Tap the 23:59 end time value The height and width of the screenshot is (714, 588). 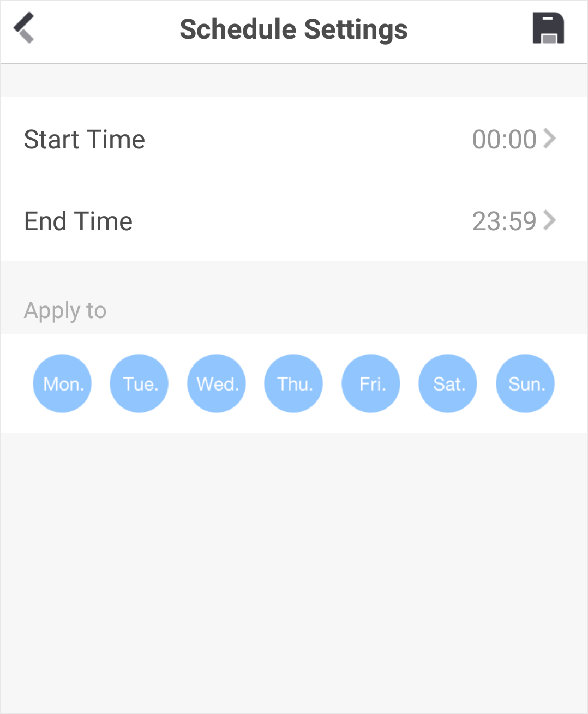click(505, 221)
